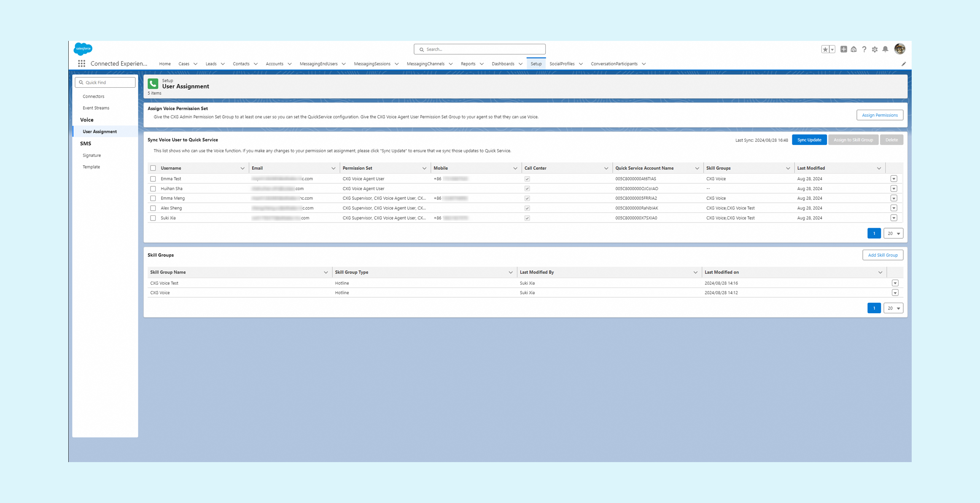Open the Leads tab
This screenshot has width=980, height=503.
(x=211, y=64)
